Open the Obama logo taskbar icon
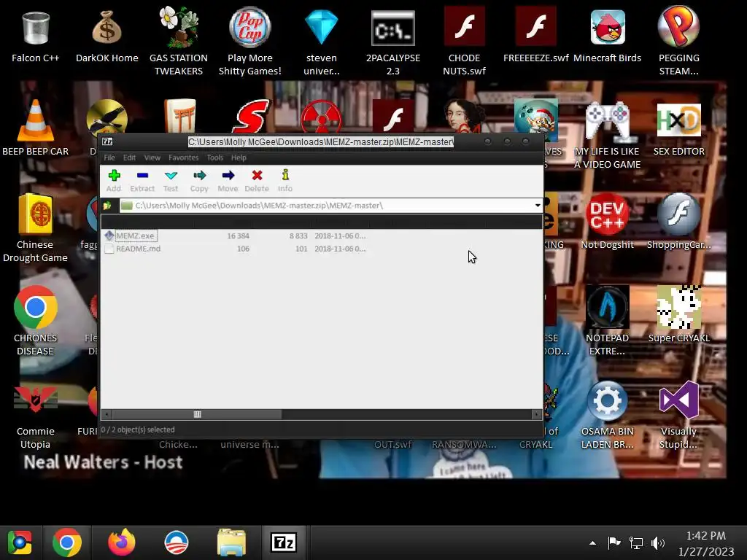 tap(177, 542)
